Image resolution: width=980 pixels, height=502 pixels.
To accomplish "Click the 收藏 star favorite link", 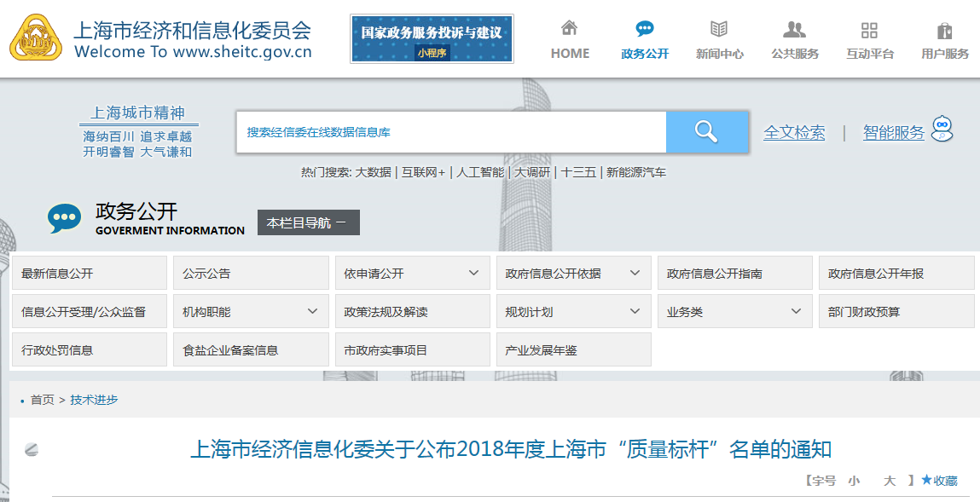I will 939,481.
